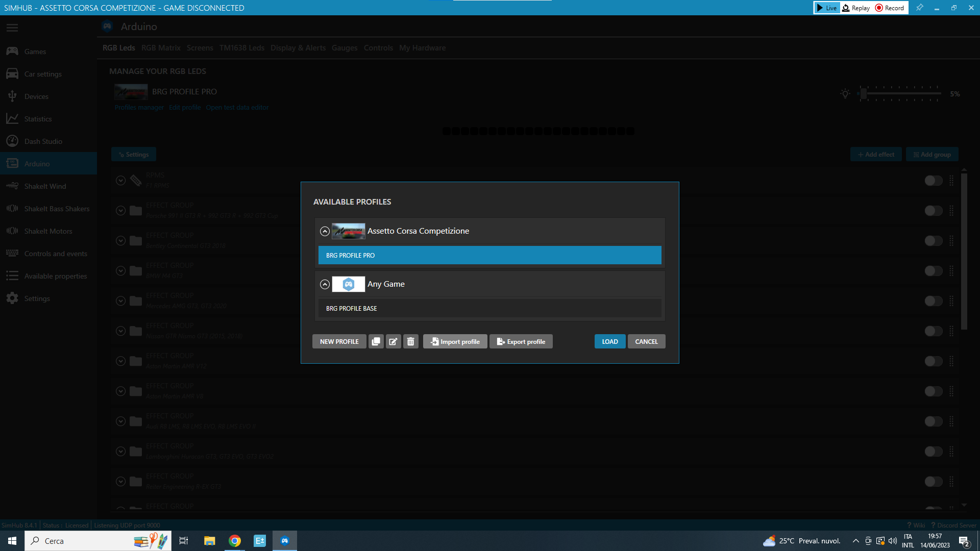Click the Any Game controller thumbnail
The width and height of the screenshot is (980, 551).
coord(349,284)
